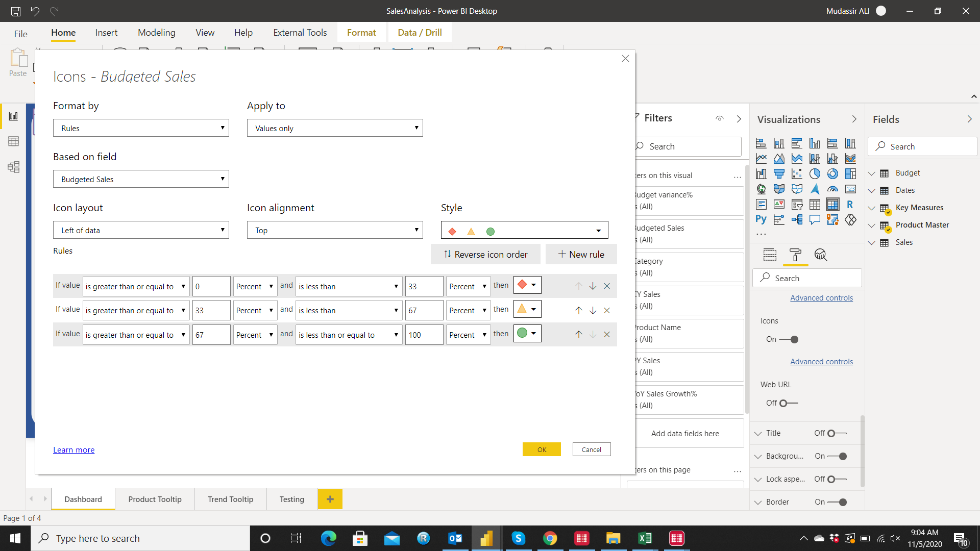The height and width of the screenshot is (551, 980).
Task: Turn off the Icons toggle
Action: pyautogui.click(x=789, y=339)
